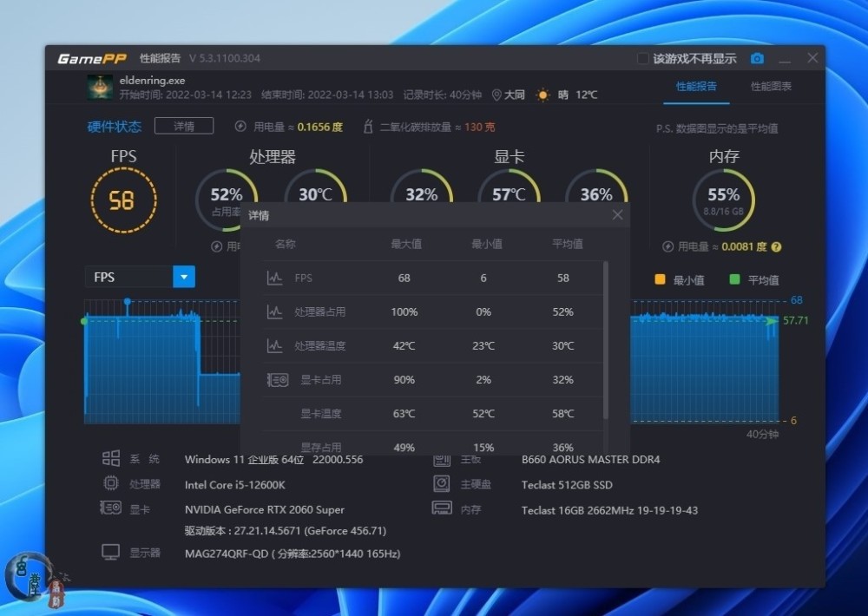
Task: Click the 处理器温度 row chart icon
Action: coord(274,346)
